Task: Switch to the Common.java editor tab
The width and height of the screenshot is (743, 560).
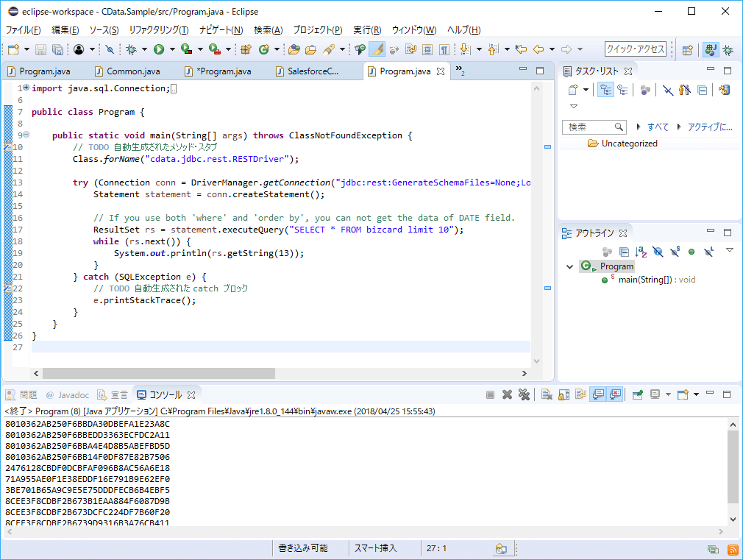Action: coord(132,71)
